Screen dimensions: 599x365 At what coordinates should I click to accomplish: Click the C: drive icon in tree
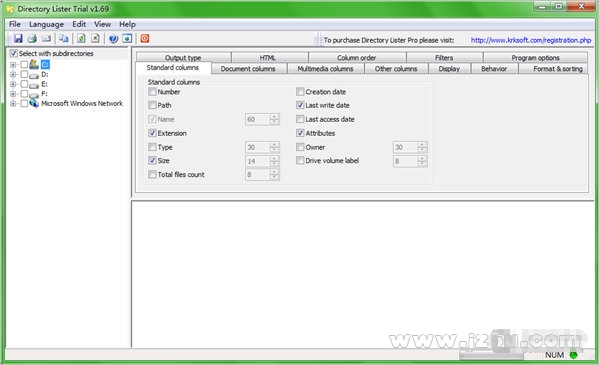click(34, 64)
